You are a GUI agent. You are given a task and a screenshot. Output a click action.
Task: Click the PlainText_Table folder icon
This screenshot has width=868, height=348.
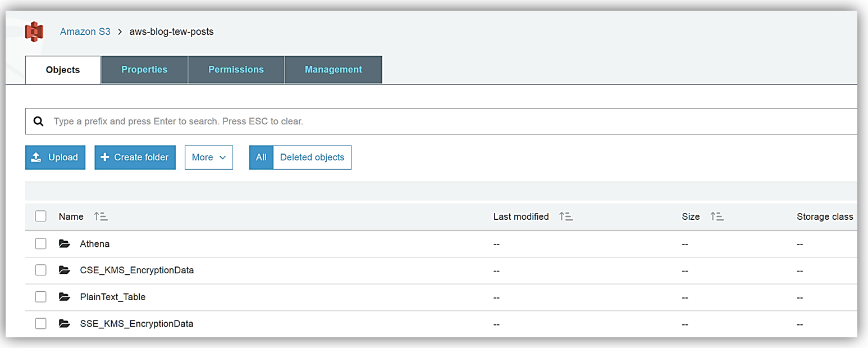click(65, 297)
